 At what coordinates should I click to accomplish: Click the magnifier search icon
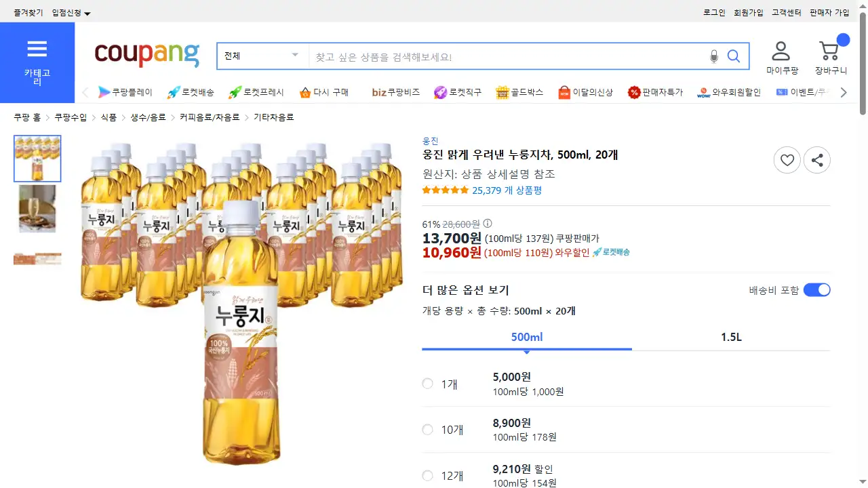click(x=734, y=56)
